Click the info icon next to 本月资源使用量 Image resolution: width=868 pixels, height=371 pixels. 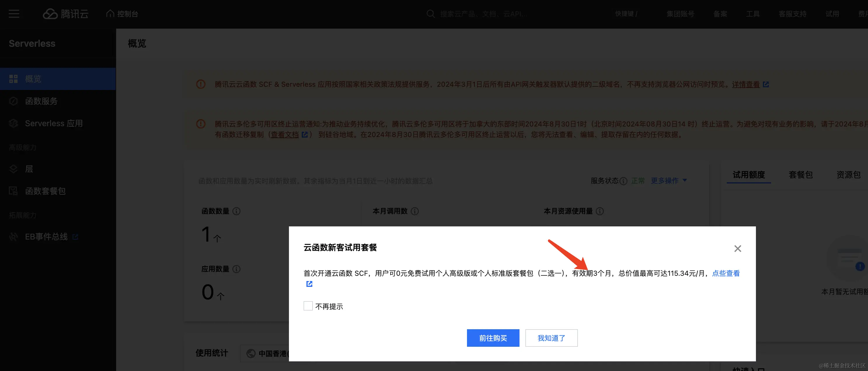tap(600, 211)
